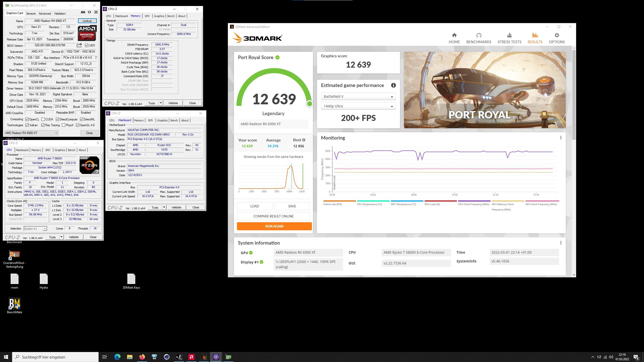
Task: Open SPD tab in CPU-Z Memory window
Action: point(147,16)
